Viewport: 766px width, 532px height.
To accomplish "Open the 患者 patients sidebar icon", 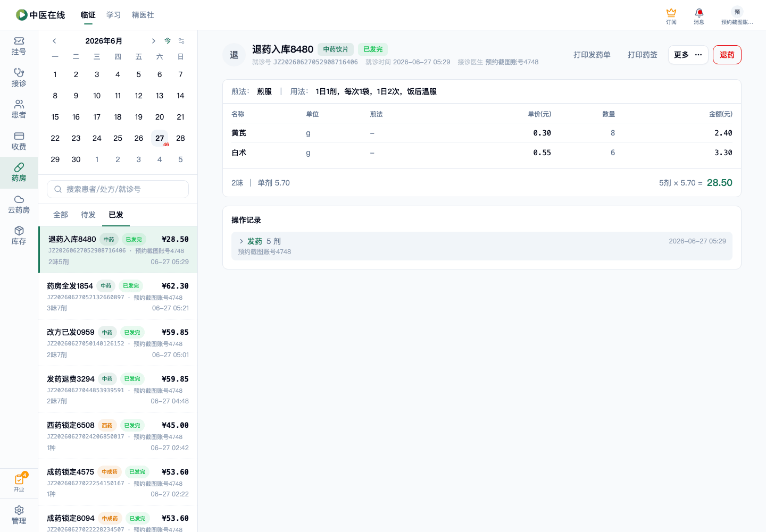I will pyautogui.click(x=19, y=109).
